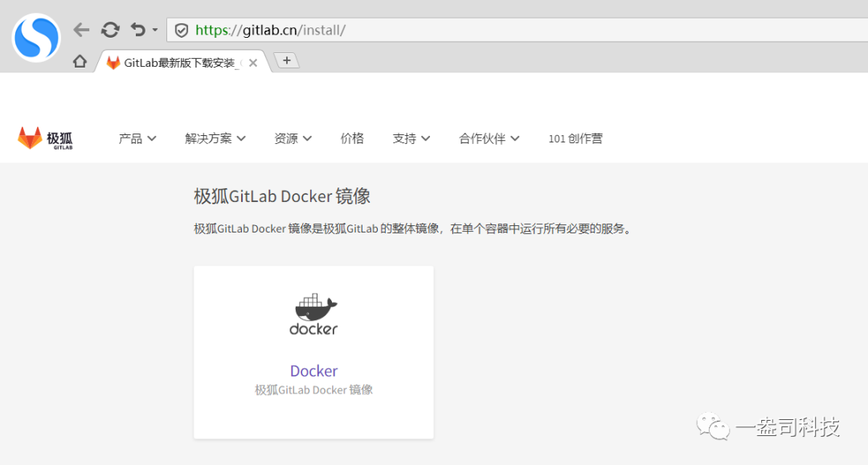868x465 pixels.
Task: Expand the 支持 menu
Action: [411, 138]
